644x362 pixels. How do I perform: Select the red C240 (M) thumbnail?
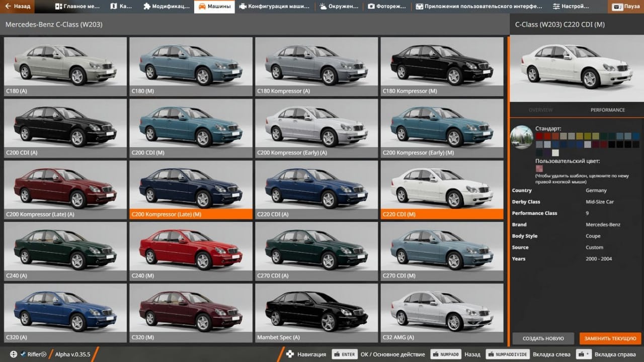pyautogui.click(x=191, y=251)
